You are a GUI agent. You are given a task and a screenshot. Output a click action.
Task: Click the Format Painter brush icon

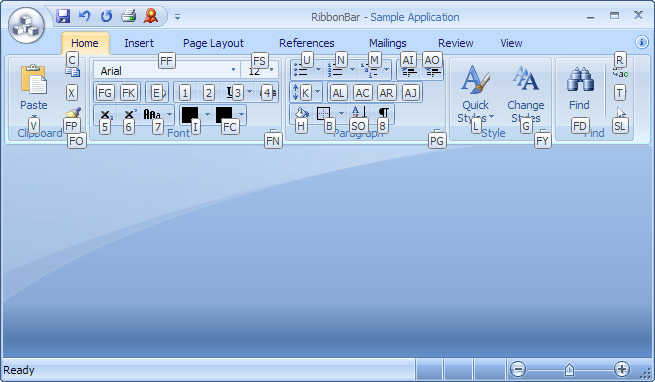point(73,113)
